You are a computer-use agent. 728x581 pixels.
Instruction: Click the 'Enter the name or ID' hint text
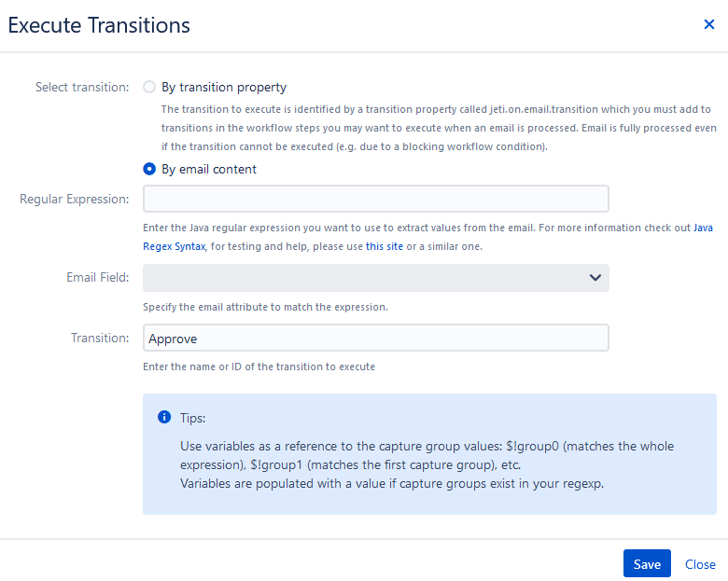coord(259,367)
